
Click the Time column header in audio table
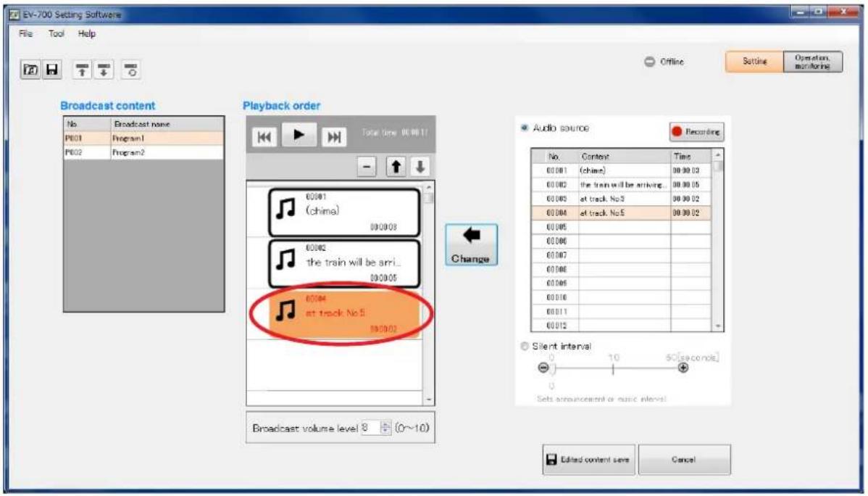coord(690,157)
